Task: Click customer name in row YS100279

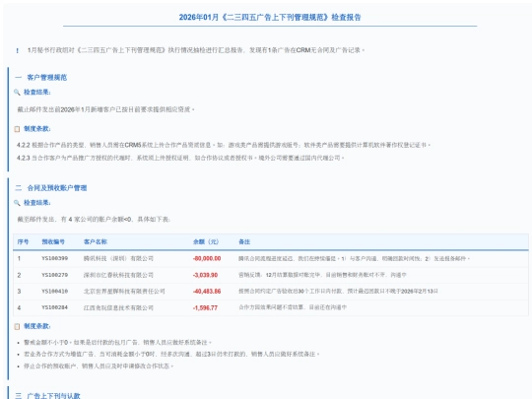Action: [x=118, y=275]
